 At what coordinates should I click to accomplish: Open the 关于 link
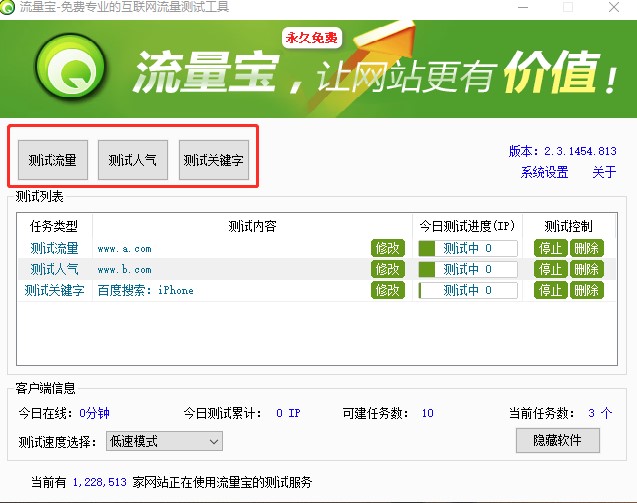pyautogui.click(x=604, y=172)
